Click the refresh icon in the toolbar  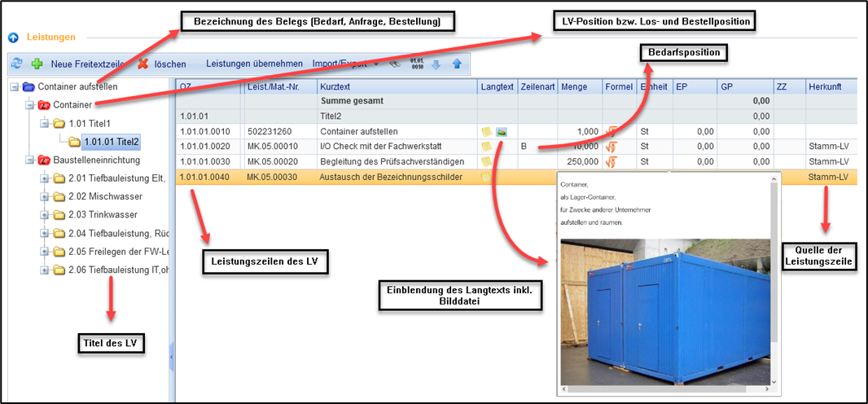[x=17, y=64]
